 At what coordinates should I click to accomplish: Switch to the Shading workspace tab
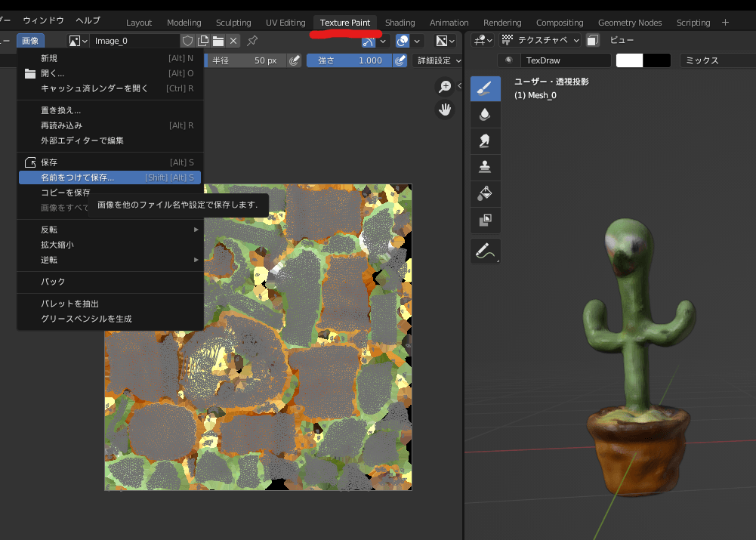click(x=400, y=23)
